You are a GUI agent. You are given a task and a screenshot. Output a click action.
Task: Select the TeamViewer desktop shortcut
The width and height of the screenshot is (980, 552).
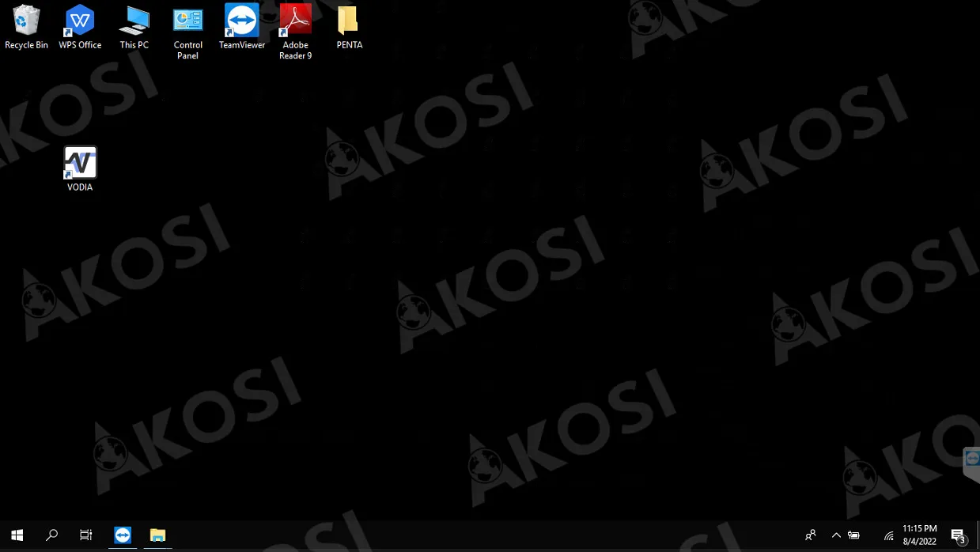[242, 28]
